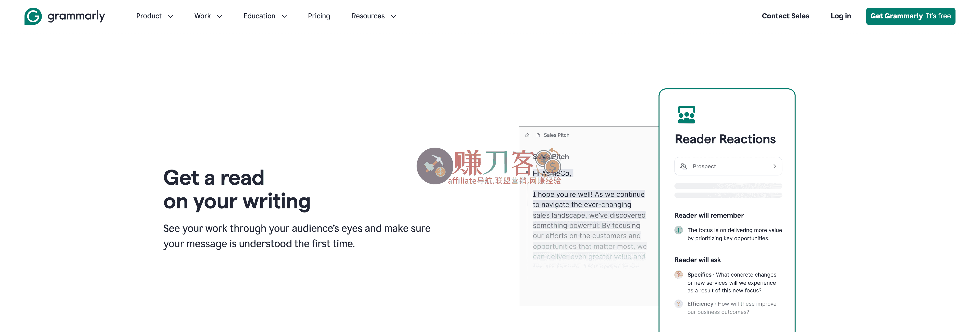Screen dimensions: 980x332
Task: Click the document icon next to Sales Pitch
Action: coord(538,135)
